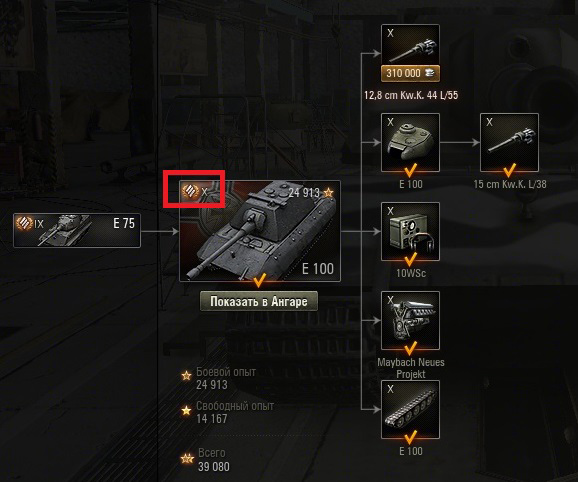This screenshot has height=482, width=578.
Task: Select the E 100 tracks suspension icon
Action: (x=410, y=409)
